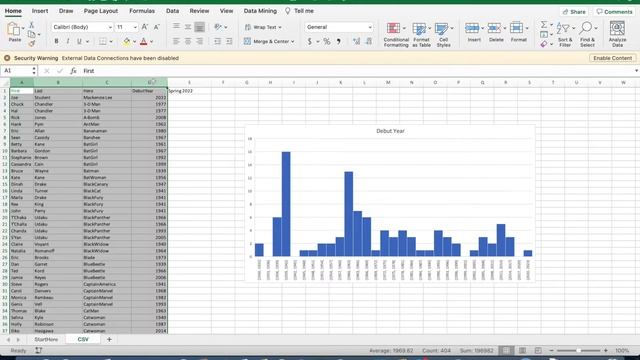The width and height of the screenshot is (640, 360).
Task: Click the Paste clipboard icon
Action: tap(13, 29)
